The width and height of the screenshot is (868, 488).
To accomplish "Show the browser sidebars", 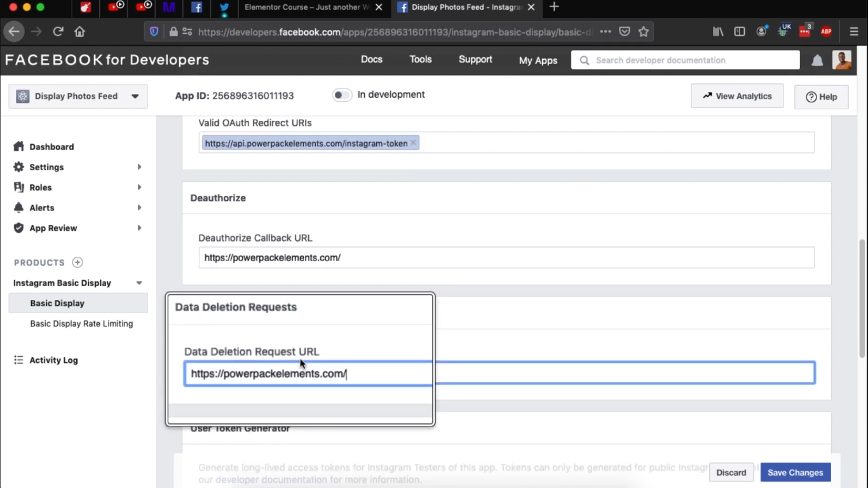I will 740,31.
